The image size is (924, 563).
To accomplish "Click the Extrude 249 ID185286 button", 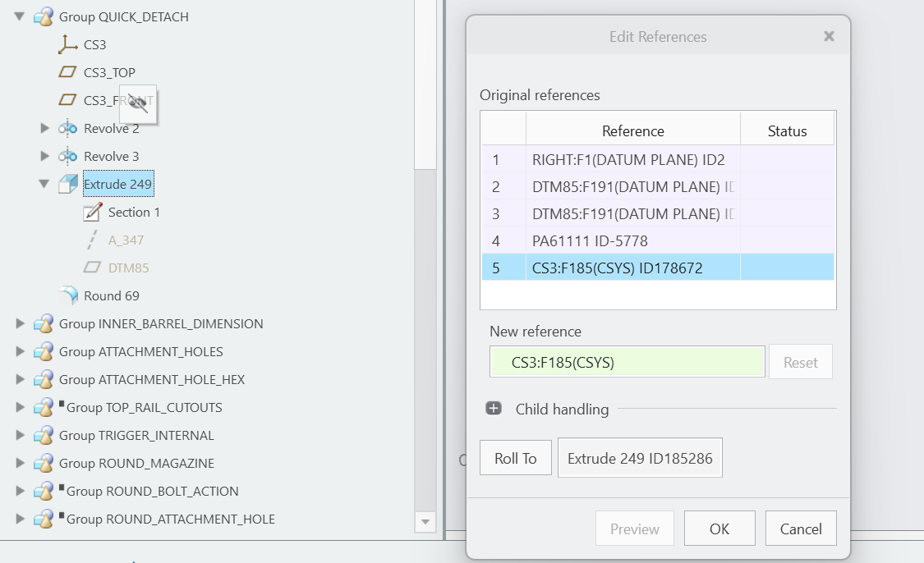I will tap(640, 458).
